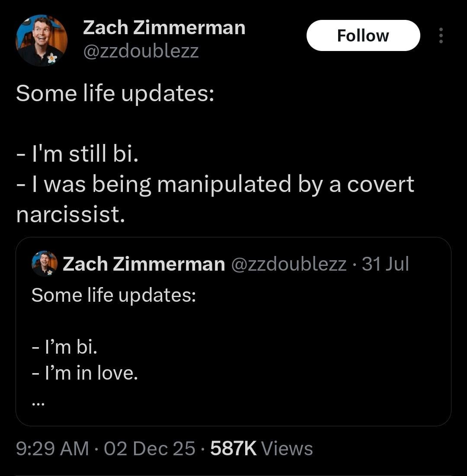Screen dimensions: 467x476
Task: Open the 587K Views count
Action: (x=261, y=448)
